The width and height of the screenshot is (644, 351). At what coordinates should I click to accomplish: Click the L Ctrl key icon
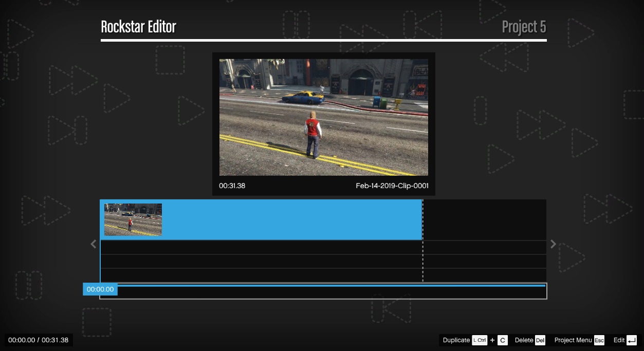[480, 340]
